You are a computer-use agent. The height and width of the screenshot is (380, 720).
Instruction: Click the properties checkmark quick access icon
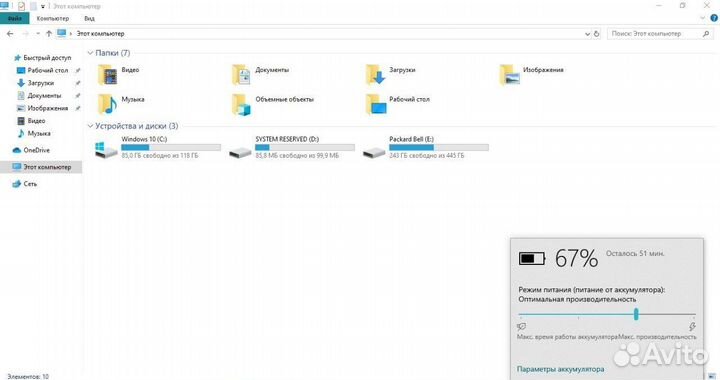click(x=21, y=6)
